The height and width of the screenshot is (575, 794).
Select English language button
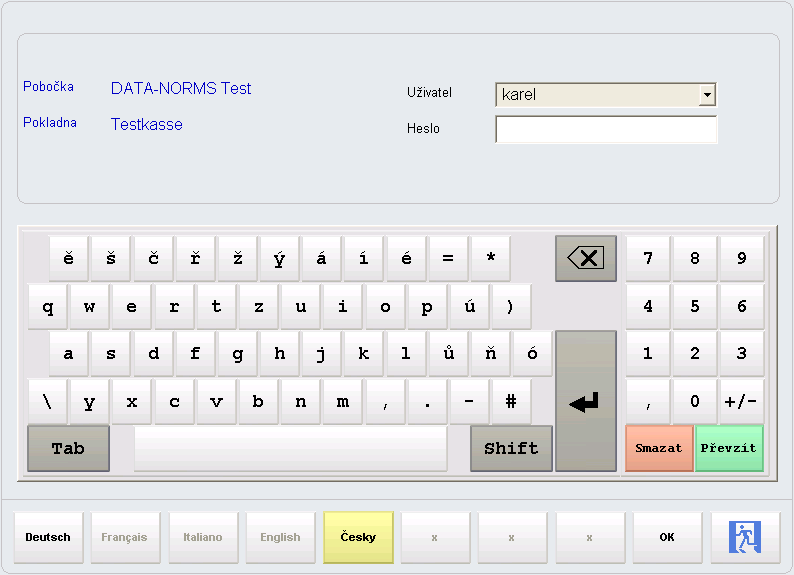click(280, 537)
